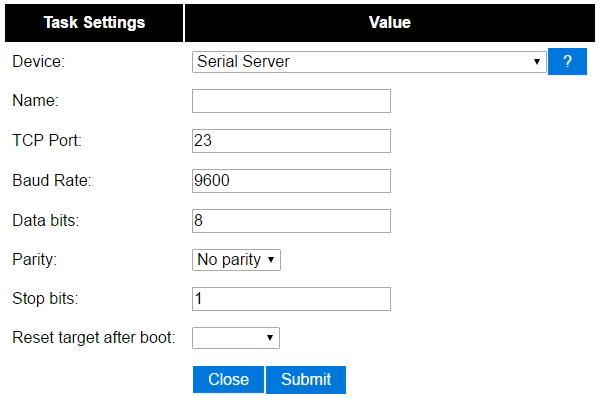Viewport: 598px width, 399px height.
Task: Focus the TCP Port field containing 23
Action: tap(291, 141)
